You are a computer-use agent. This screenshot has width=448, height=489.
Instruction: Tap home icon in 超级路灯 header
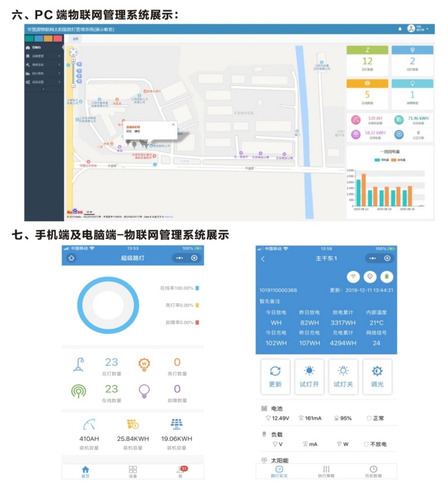(x=71, y=258)
